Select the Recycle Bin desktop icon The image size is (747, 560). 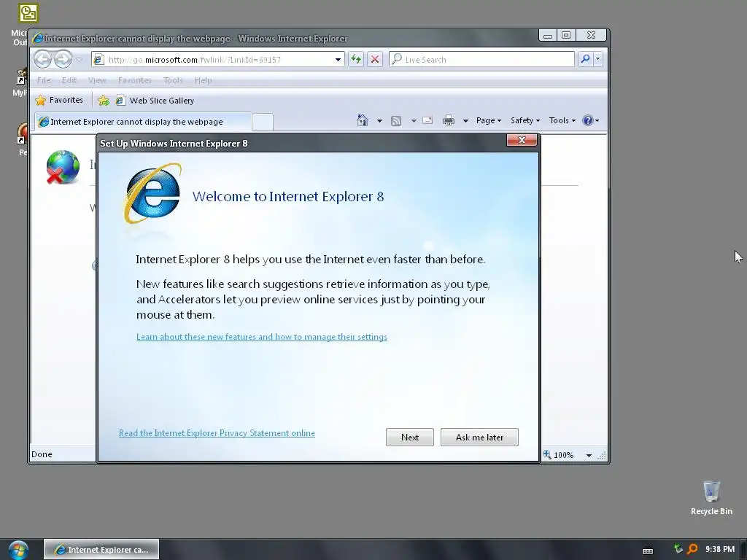[711, 497]
